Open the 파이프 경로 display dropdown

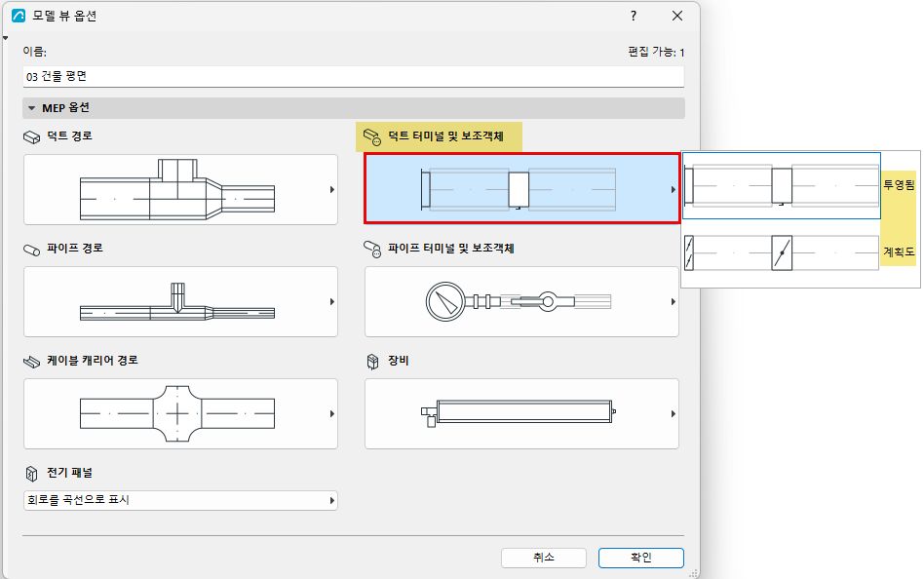coord(180,302)
